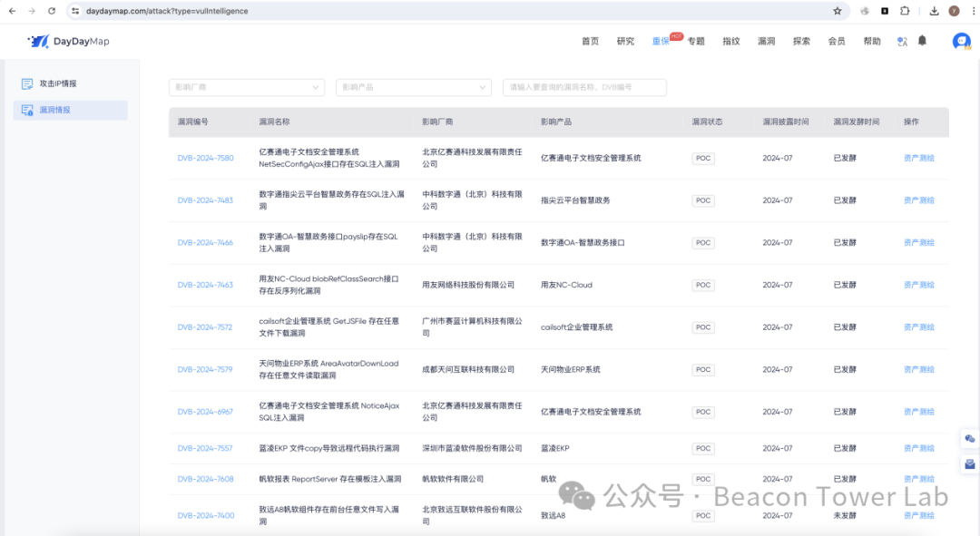Click the 攻击IP情报 sidebar icon
This screenshot has width=980, height=536.
click(x=27, y=83)
